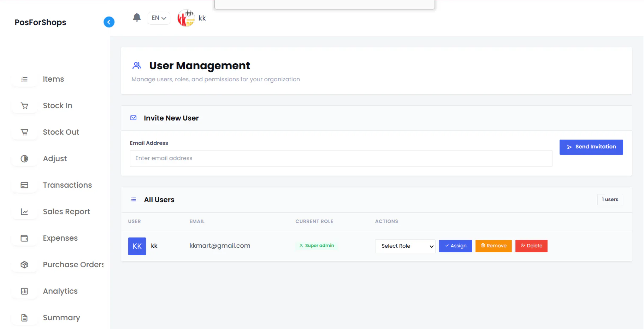Click the Transactions card icon
Screen dimensions: 644x329
point(24,185)
